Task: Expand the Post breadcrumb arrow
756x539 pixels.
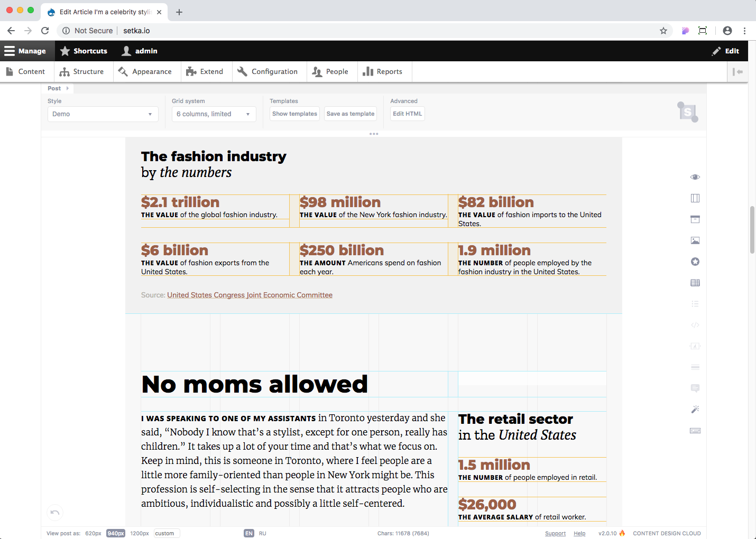Action: click(x=67, y=88)
